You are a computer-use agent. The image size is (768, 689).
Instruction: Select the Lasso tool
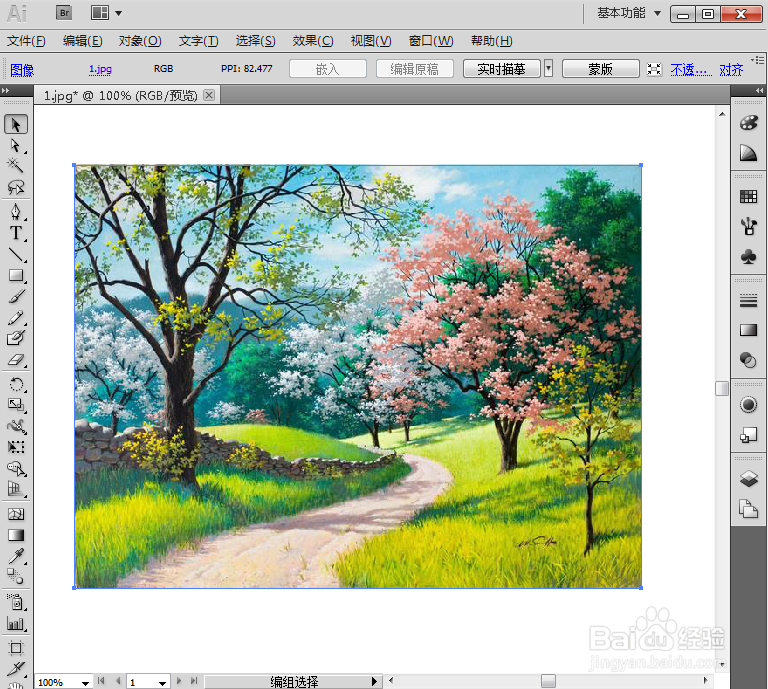[16, 187]
